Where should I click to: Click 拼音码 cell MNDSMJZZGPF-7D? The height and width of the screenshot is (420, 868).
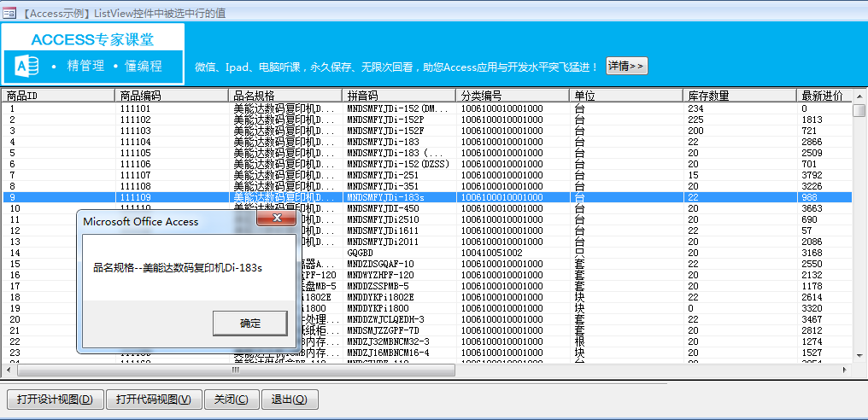[383, 330]
